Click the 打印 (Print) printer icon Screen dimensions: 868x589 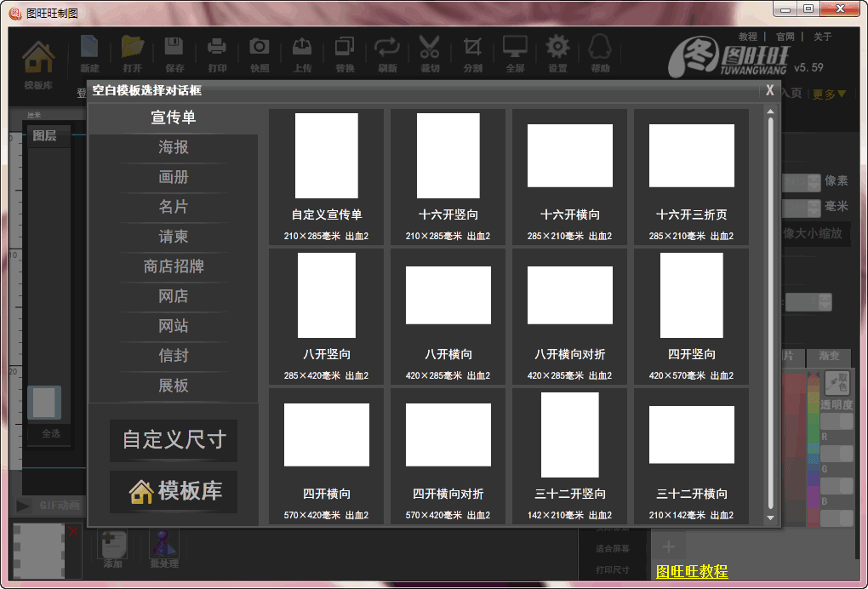(217, 51)
